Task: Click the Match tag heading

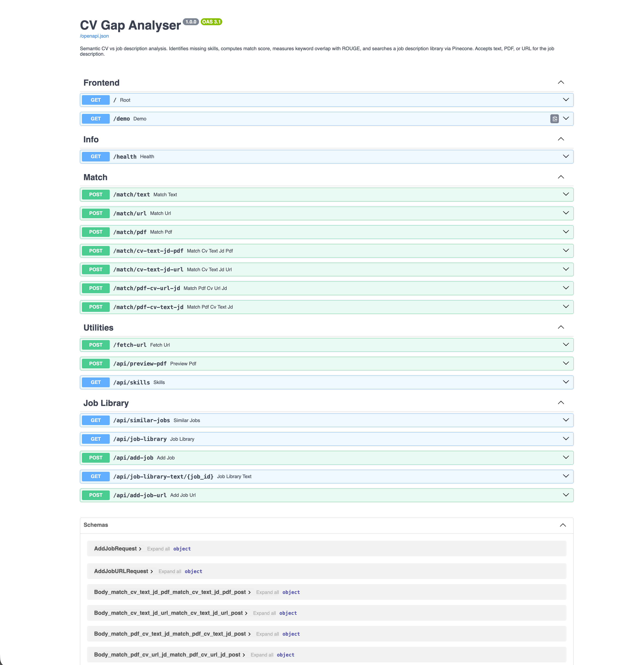Action: pyautogui.click(x=95, y=178)
